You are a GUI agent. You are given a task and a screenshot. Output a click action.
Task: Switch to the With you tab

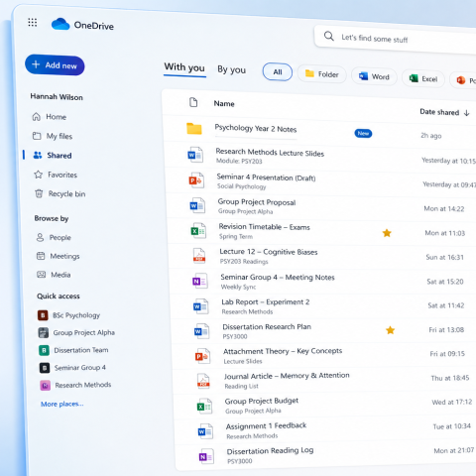[x=184, y=67]
